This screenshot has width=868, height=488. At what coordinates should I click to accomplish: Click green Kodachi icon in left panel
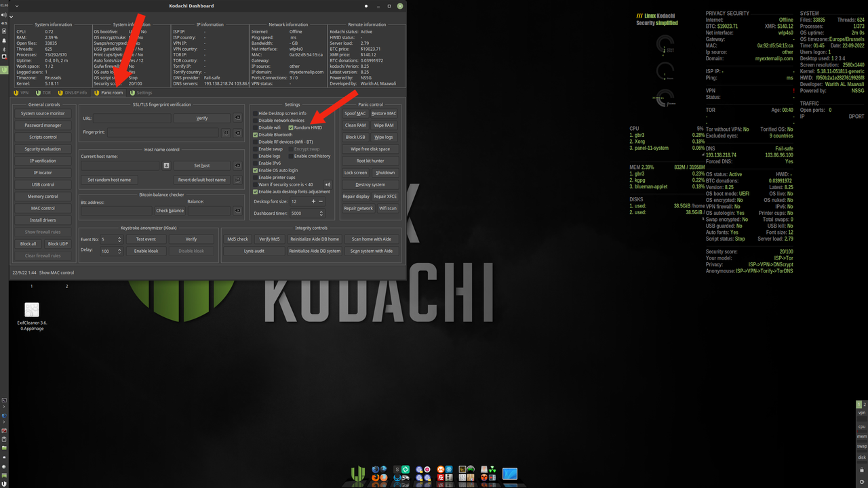(x=4, y=69)
